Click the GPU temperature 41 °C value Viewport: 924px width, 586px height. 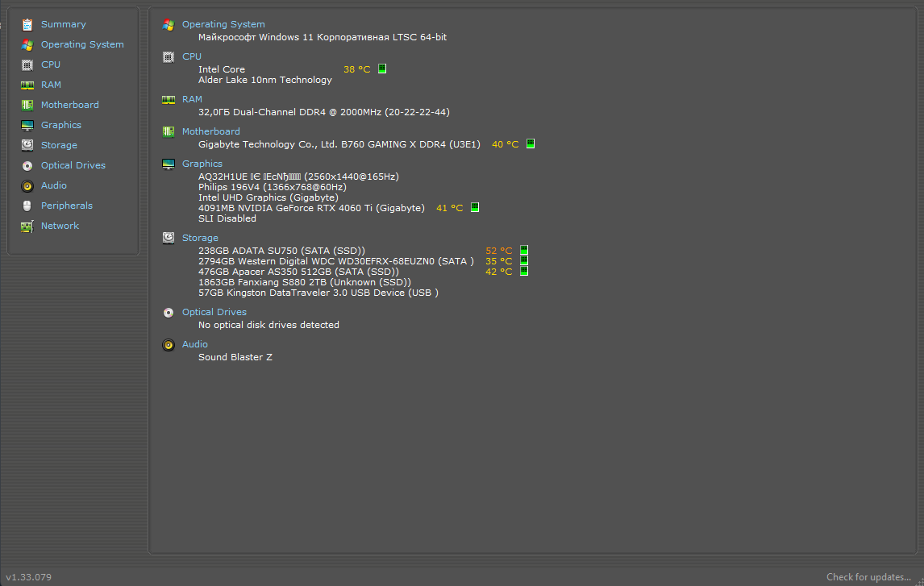450,208
